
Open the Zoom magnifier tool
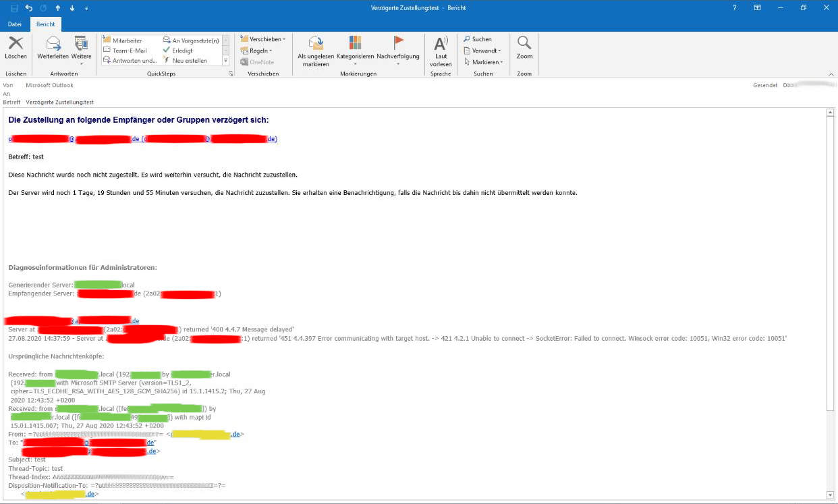point(524,45)
